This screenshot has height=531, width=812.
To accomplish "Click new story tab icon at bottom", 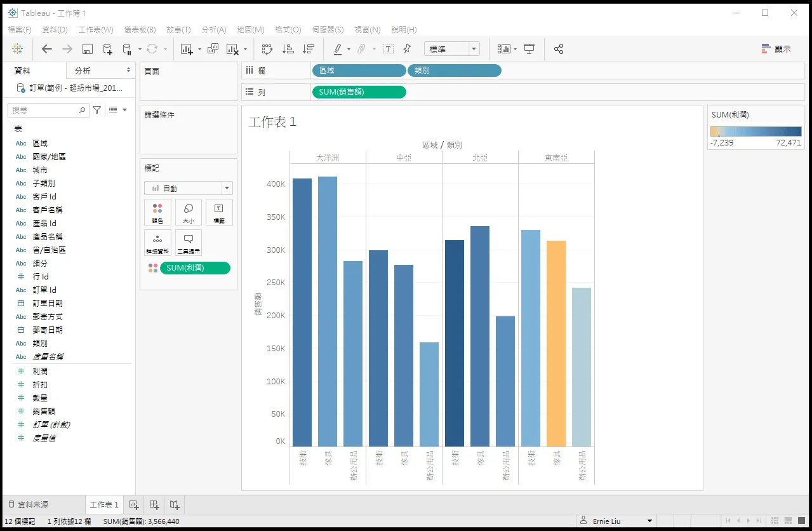I will tap(175, 505).
